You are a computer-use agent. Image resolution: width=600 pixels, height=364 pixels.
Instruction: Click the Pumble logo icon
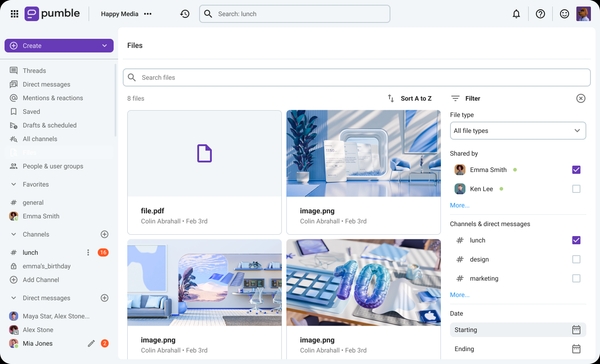coord(31,14)
